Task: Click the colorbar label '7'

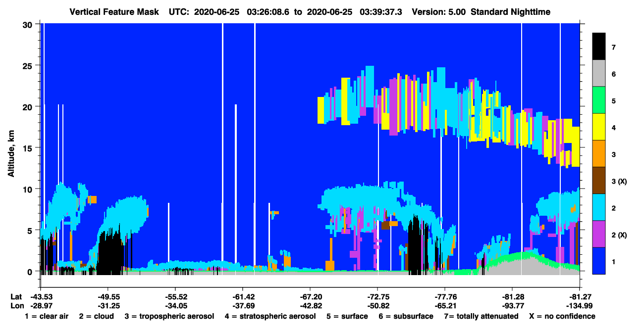Action: point(613,47)
